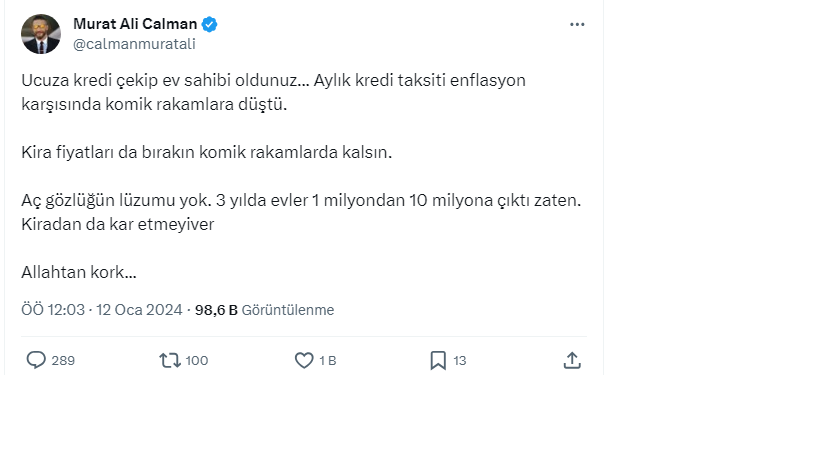Open Murat Ali Calman's profile picture

(39, 33)
